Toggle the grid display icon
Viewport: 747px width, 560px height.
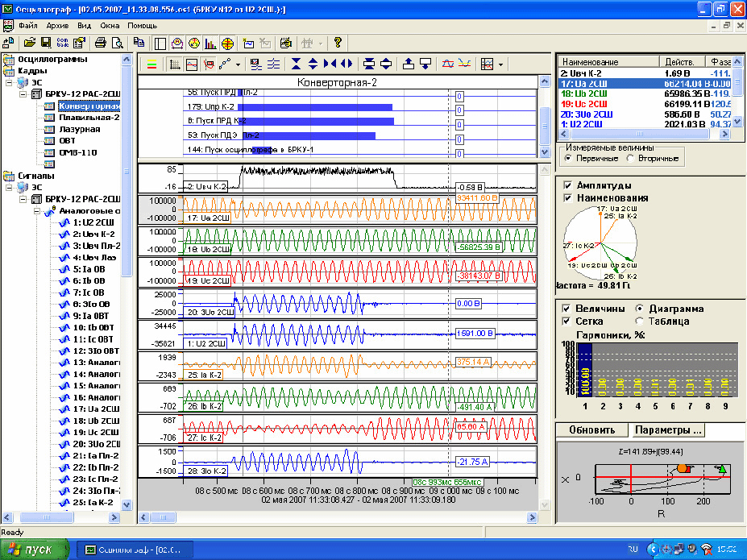(x=175, y=64)
